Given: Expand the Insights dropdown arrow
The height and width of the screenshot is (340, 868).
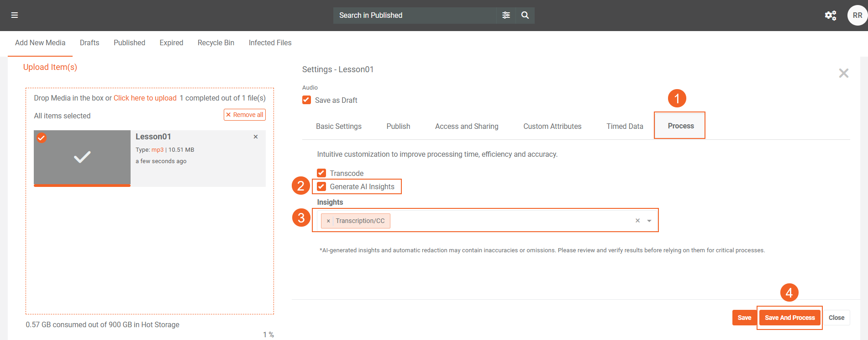Looking at the screenshot, I should (x=649, y=221).
